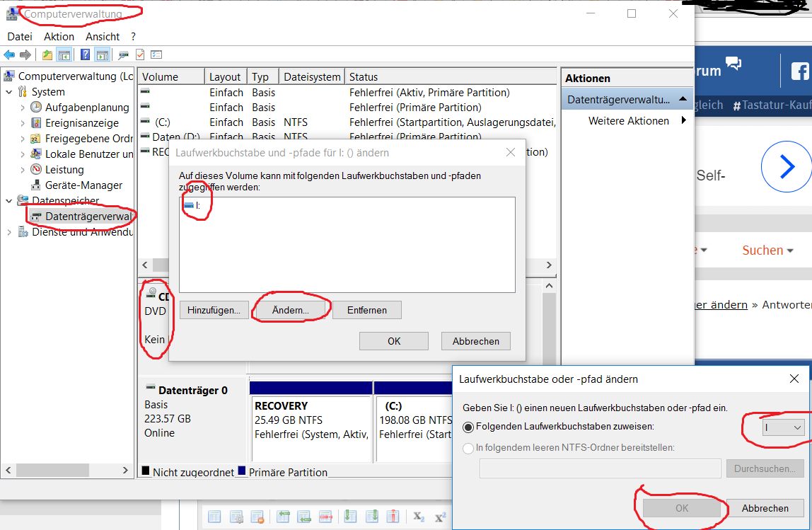Screen dimensions: 812x530
Task: Select the 'I:' entry in the drive list
Action: 192,206
